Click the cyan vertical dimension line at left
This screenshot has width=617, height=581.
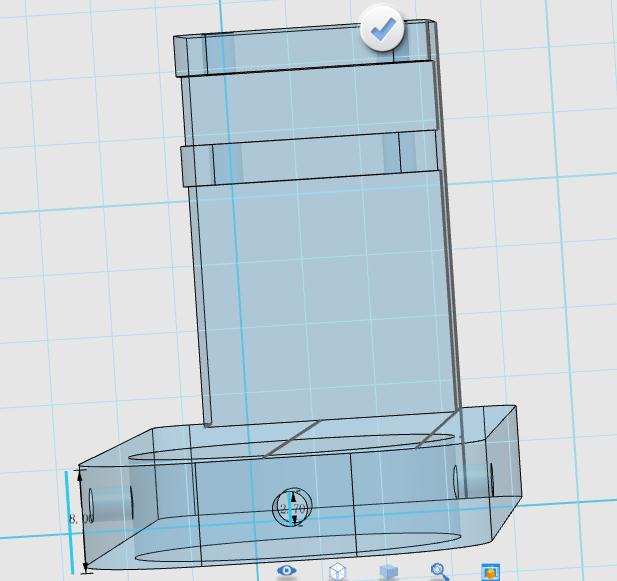tap(72, 520)
